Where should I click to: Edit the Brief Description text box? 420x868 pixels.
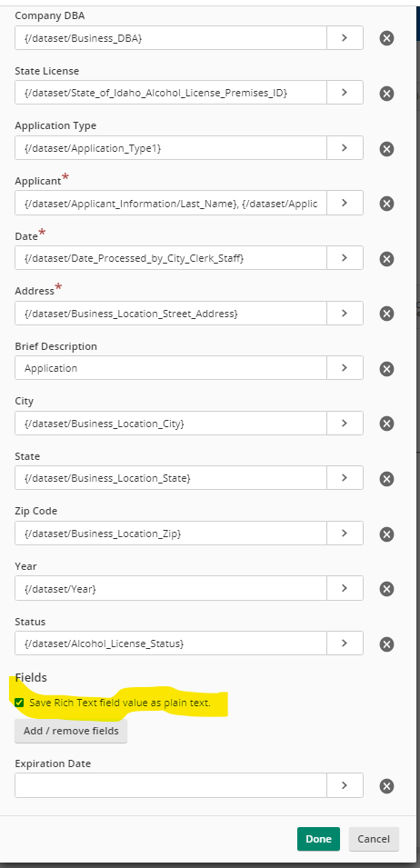point(171,367)
